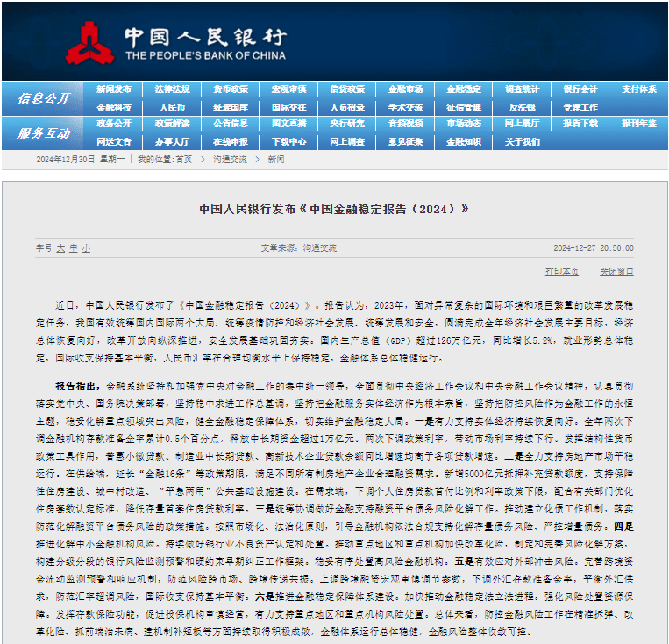
Task: Click the 文章来源：沟通交流 source text
Action: pos(299,247)
